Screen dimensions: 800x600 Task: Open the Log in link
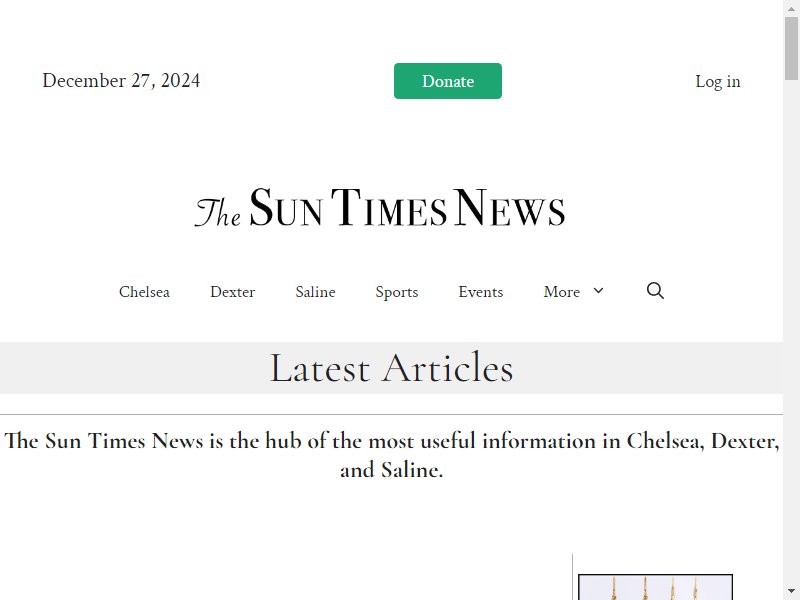(x=717, y=82)
